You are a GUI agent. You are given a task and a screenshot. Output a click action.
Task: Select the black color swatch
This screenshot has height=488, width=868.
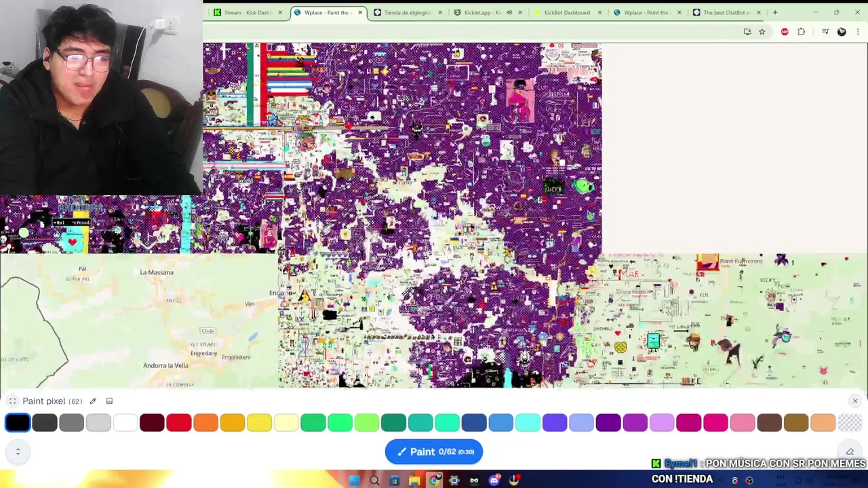pyautogui.click(x=18, y=423)
